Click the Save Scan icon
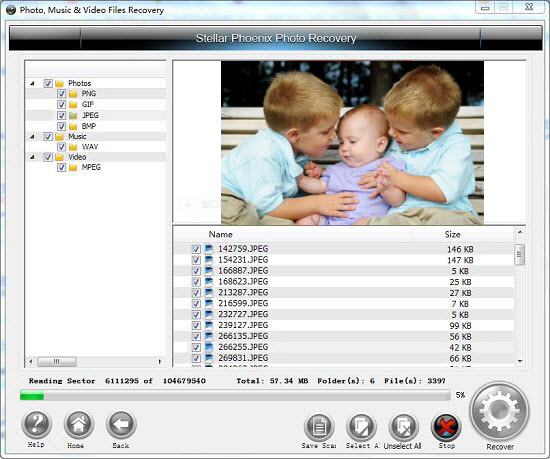The image size is (550, 459). point(319,427)
